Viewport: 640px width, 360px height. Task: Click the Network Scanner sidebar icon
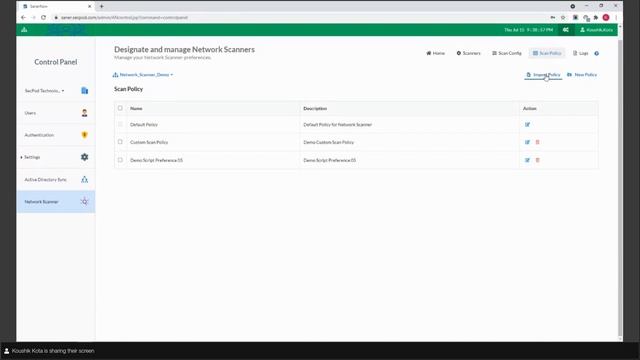point(84,202)
